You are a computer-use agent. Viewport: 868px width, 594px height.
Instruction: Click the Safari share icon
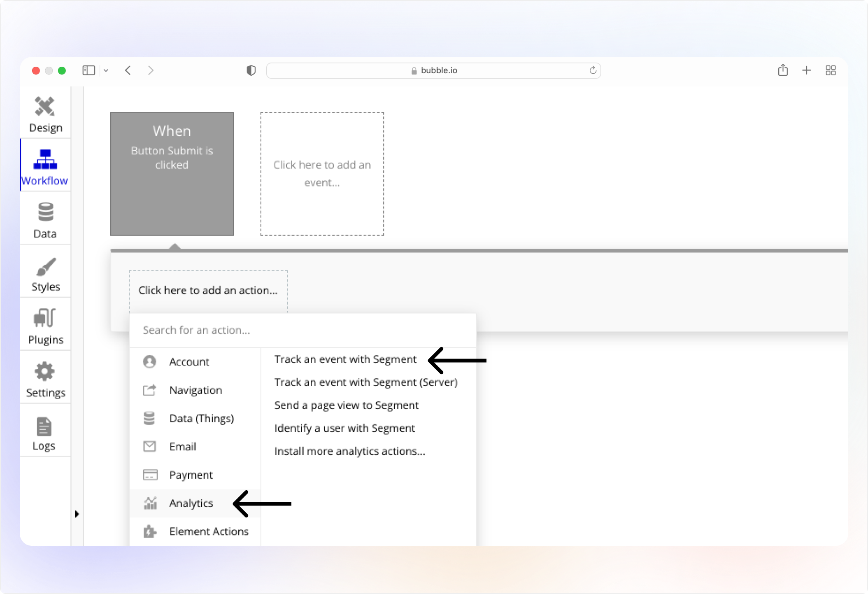point(783,70)
